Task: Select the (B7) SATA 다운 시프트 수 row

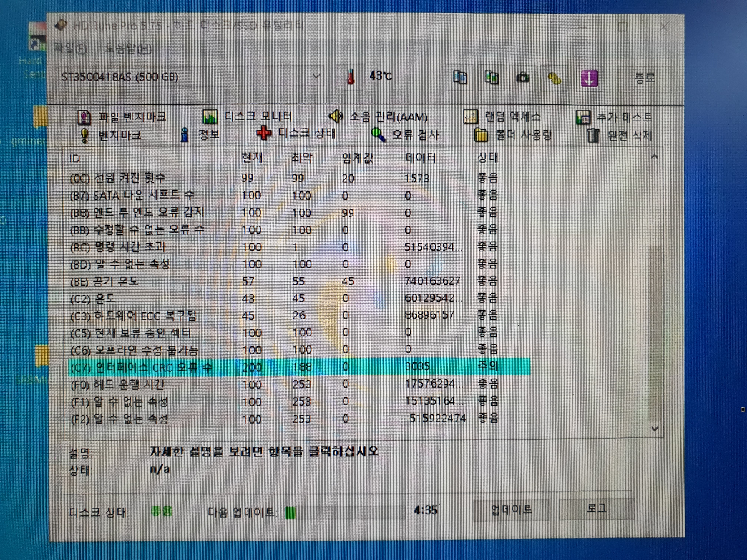Action: [299, 195]
